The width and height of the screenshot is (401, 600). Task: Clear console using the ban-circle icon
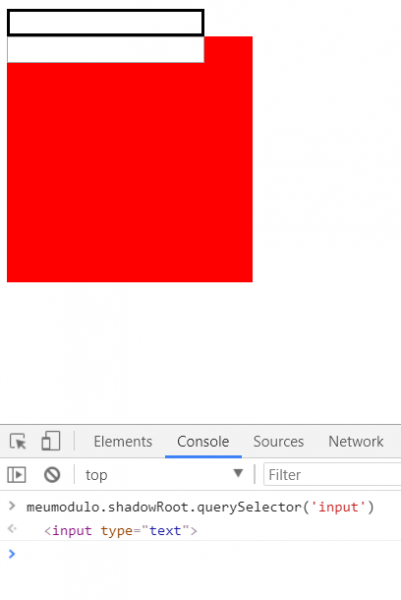point(52,474)
